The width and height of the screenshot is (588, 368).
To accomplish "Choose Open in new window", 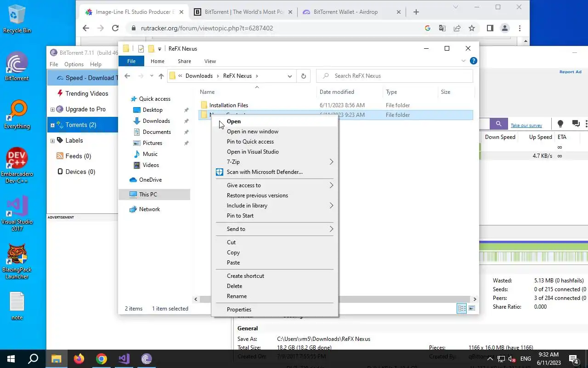I will tap(275, 132).
